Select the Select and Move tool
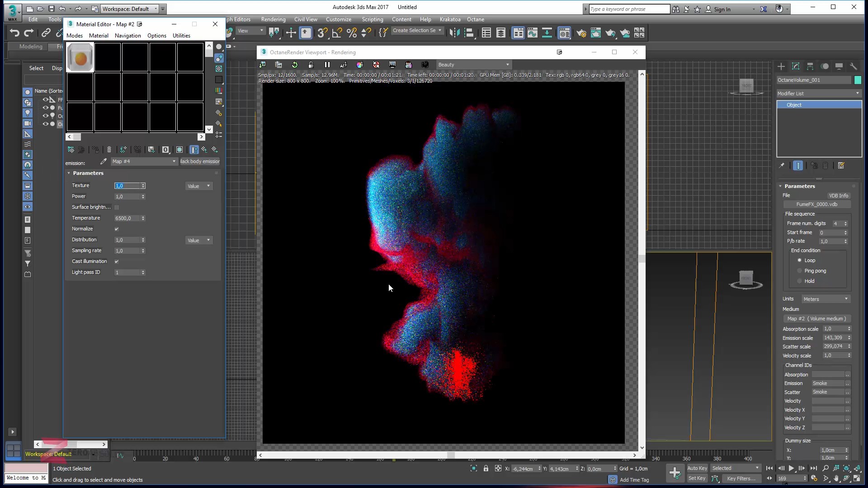The width and height of the screenshot is (868, 488). coord(291,33)
